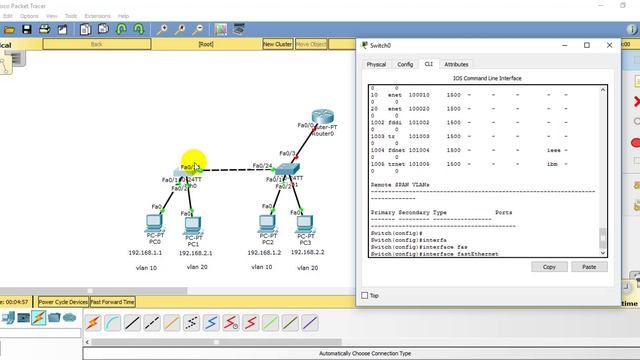Pick the purple USB cable
Viewport: 640px width, 360px height.
click(310, 323)
